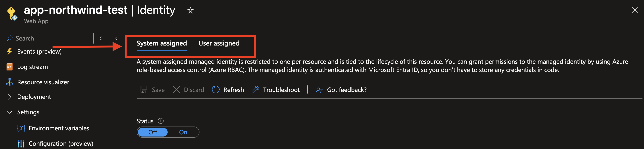644x149 pixels.
Task: Collapse the sidebar with double chevron
Action: 115,38
